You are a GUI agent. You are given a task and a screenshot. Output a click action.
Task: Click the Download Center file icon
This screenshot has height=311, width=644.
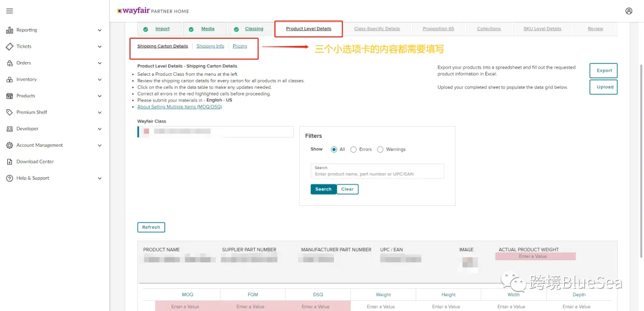10,162
